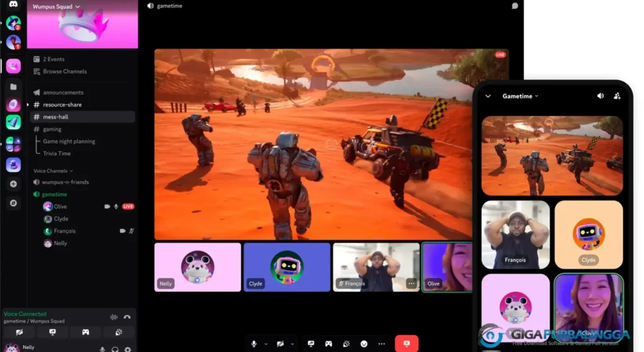Image resolution: width=644 pixels, height=352 pixels.
Task: Open the server folder icon in sidebar
Action: (x=13, y=87)
